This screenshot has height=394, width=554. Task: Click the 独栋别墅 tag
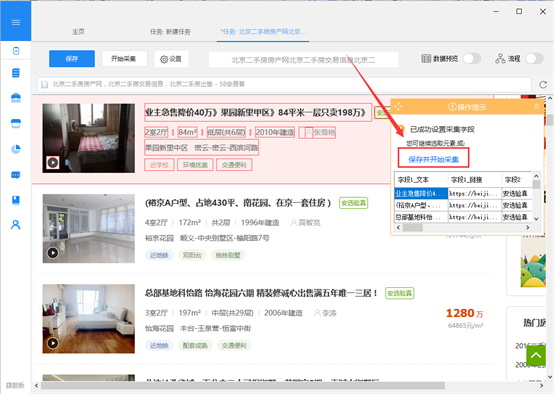tap(228, 255)
